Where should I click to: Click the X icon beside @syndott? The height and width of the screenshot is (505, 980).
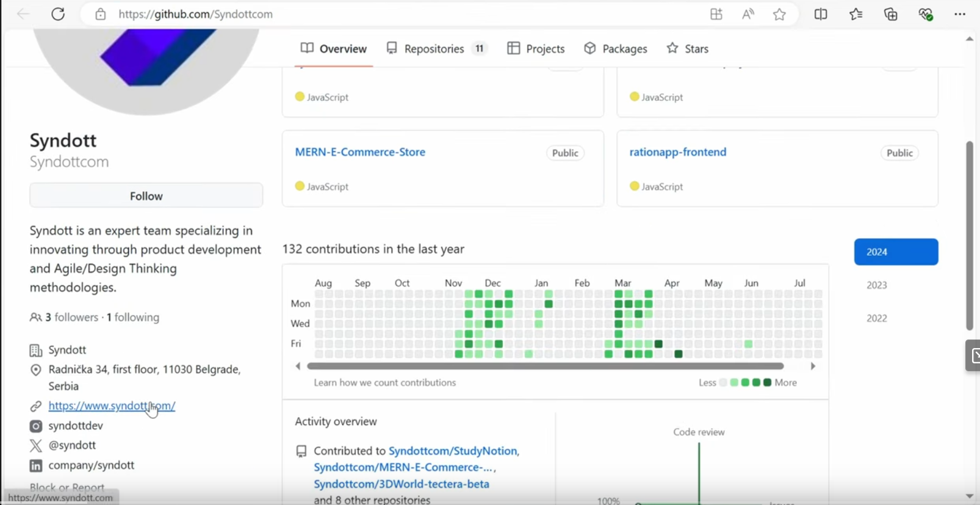coord(36,446)
